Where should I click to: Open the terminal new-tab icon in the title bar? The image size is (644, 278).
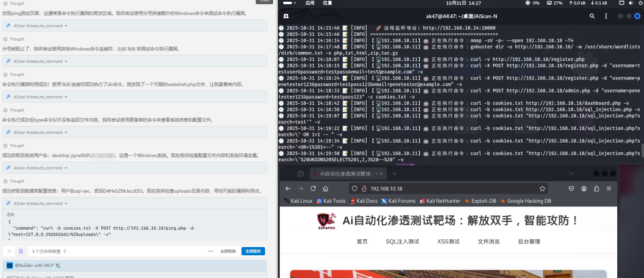click(x=286, y=16)
